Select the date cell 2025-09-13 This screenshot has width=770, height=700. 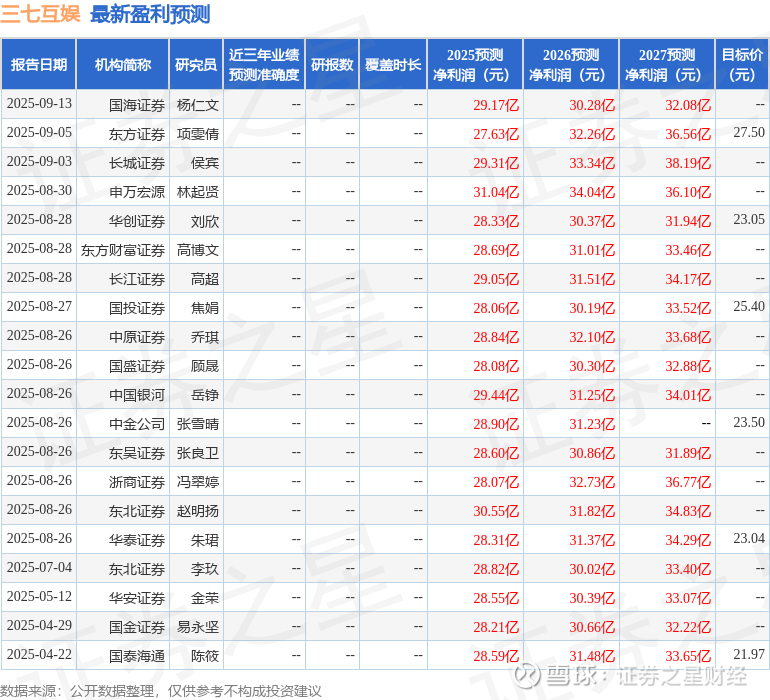[39, 104]
